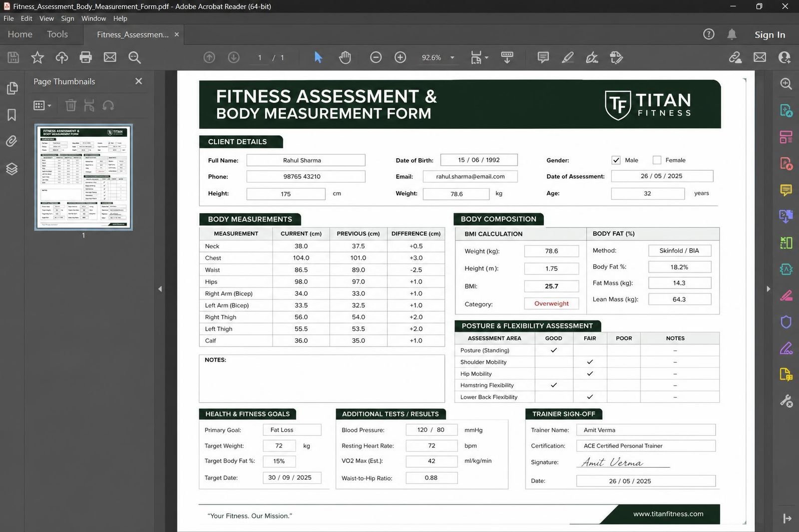
Task: Click the Overweight category value
Action: (x=551, y=303)
